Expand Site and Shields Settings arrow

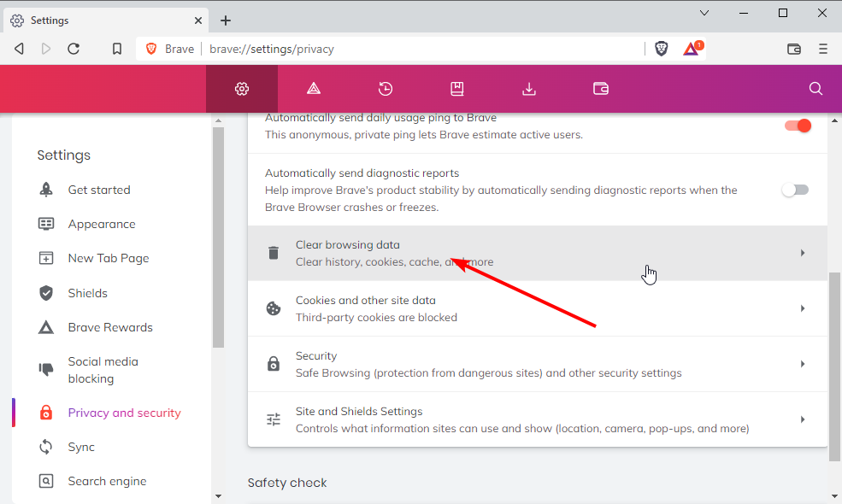click(x=803, y=419)
